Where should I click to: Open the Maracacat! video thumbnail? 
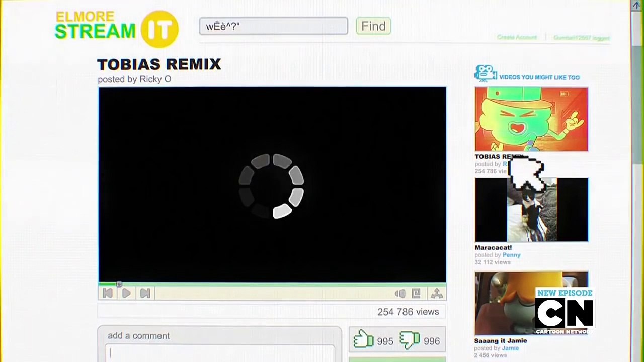(x=531, y=210)
